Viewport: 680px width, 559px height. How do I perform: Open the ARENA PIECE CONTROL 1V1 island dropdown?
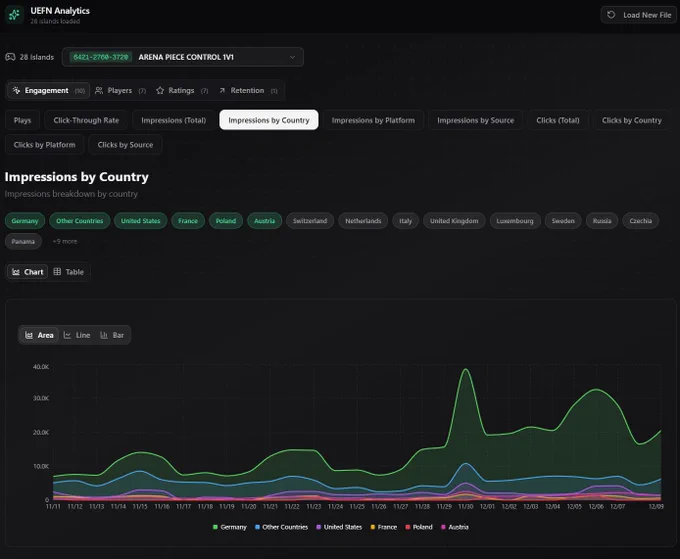183,57
